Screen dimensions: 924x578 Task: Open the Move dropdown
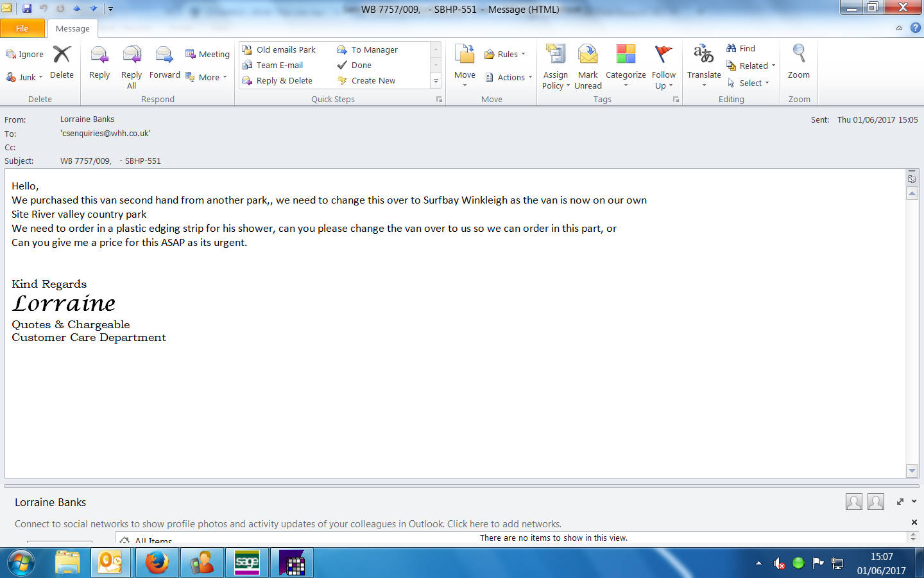click(465, 66)
